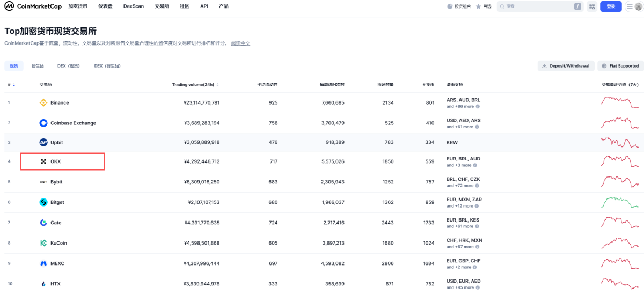Image resolution: width=644 pixels, height=295 pixels.
Task: Click Binance trading volume ¥23,114,770,781
Action: (202, 102)
